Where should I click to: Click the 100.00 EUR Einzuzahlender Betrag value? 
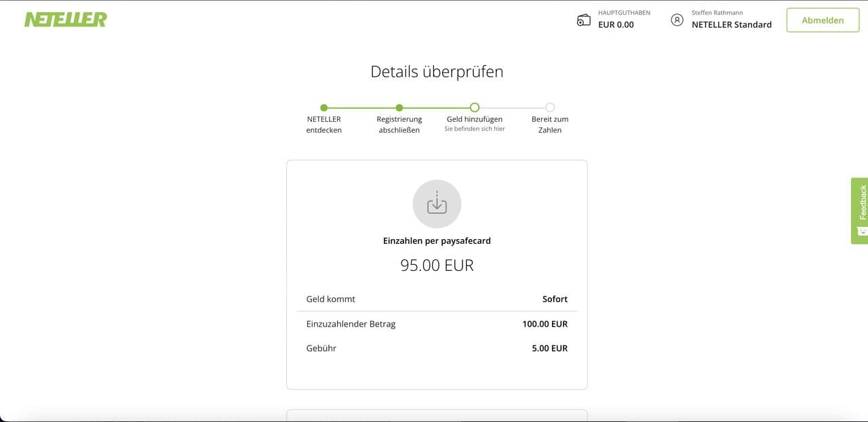545,324
